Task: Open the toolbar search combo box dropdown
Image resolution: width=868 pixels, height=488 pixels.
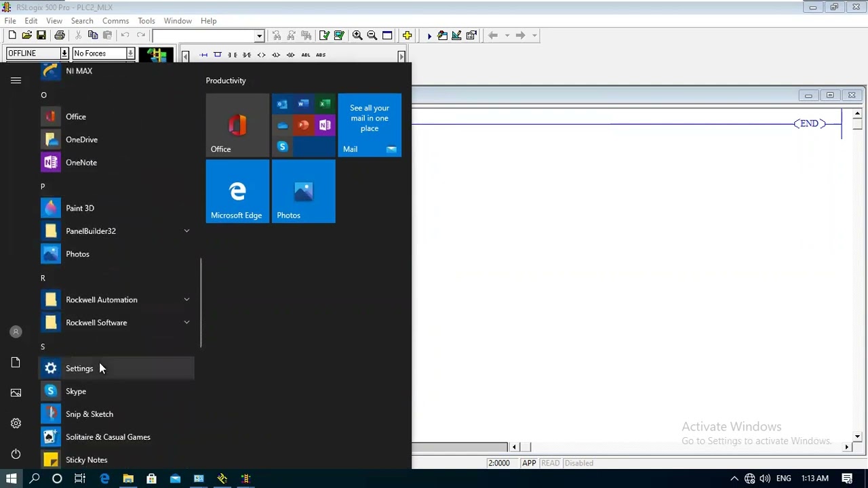Action: tap(259, 36)
